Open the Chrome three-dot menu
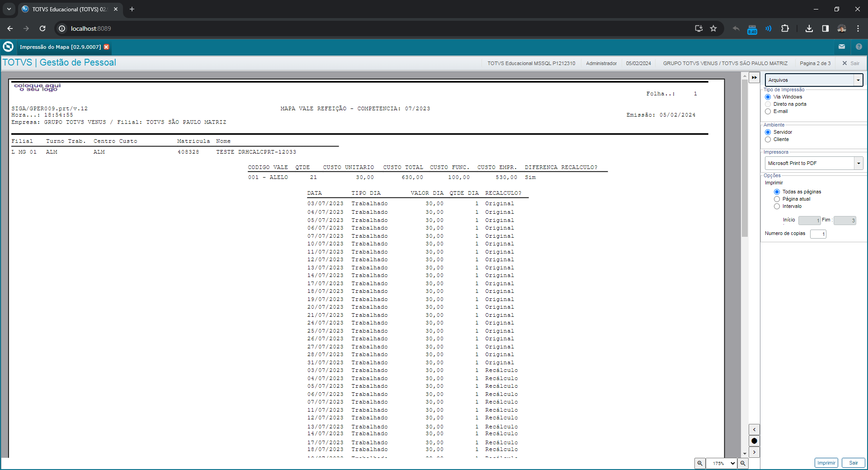This screenshot has width=868, height=470. coord(858,28)
